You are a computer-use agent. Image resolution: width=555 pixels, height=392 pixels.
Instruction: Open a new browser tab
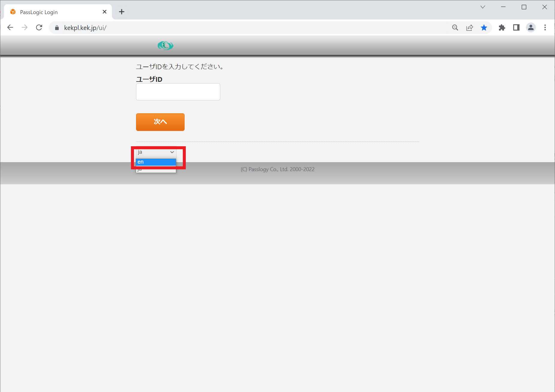122,12
